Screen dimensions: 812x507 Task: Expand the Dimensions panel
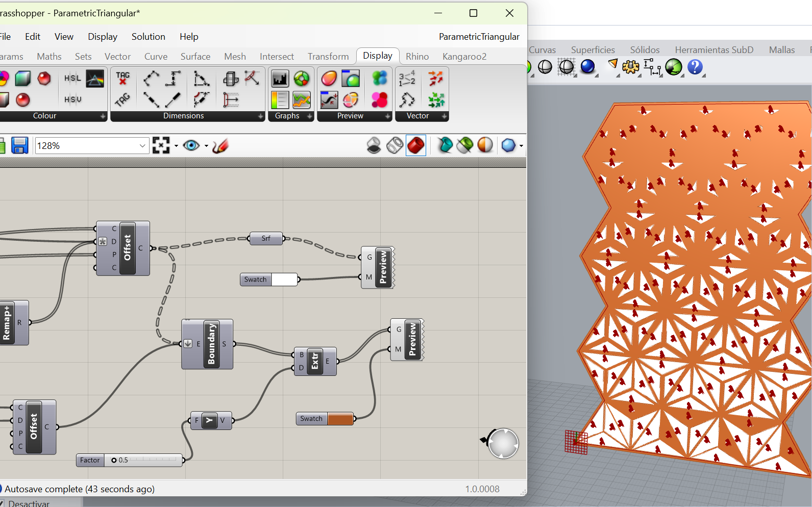tap(260, 116)
